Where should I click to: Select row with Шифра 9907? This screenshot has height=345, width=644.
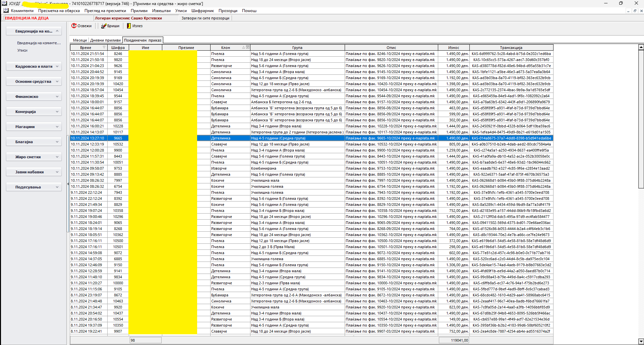(311, 331)
